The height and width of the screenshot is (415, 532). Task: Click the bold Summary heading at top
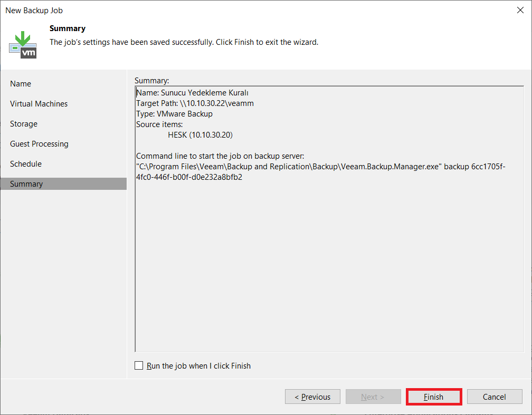(67, 28)
